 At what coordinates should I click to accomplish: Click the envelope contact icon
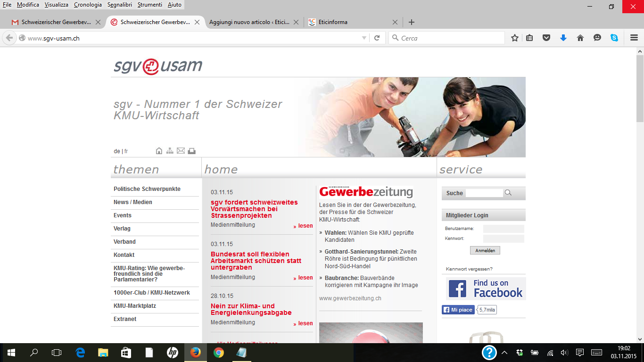tap(181, 151)
